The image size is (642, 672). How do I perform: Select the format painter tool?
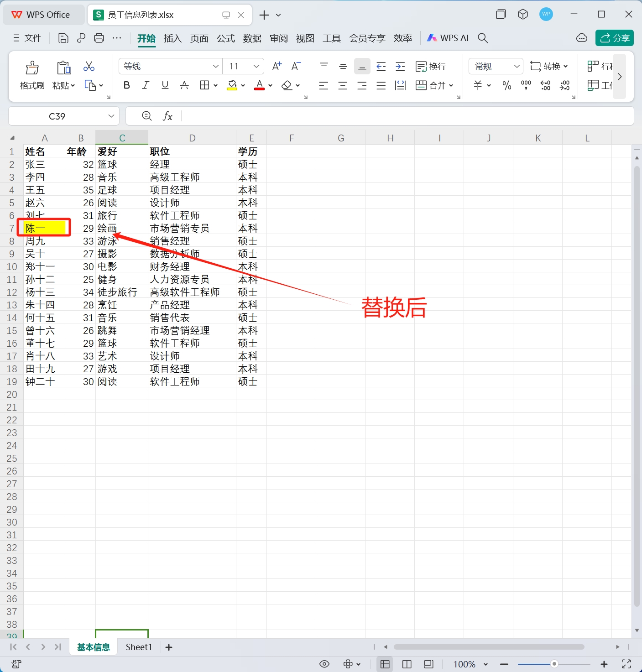tap(31, 74)
